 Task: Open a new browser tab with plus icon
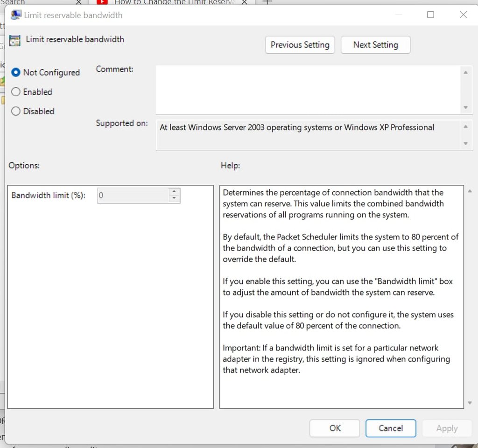(x=267, y=2)
